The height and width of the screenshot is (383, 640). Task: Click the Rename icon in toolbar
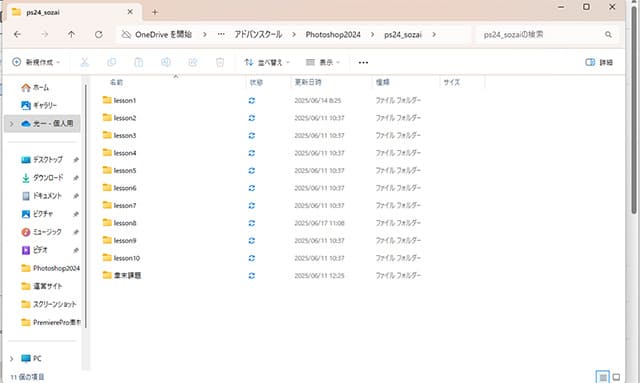[x=166, y=62]
